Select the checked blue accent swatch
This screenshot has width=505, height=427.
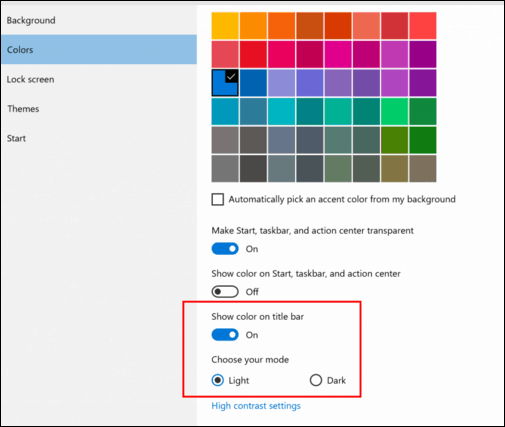coord(225,83)
